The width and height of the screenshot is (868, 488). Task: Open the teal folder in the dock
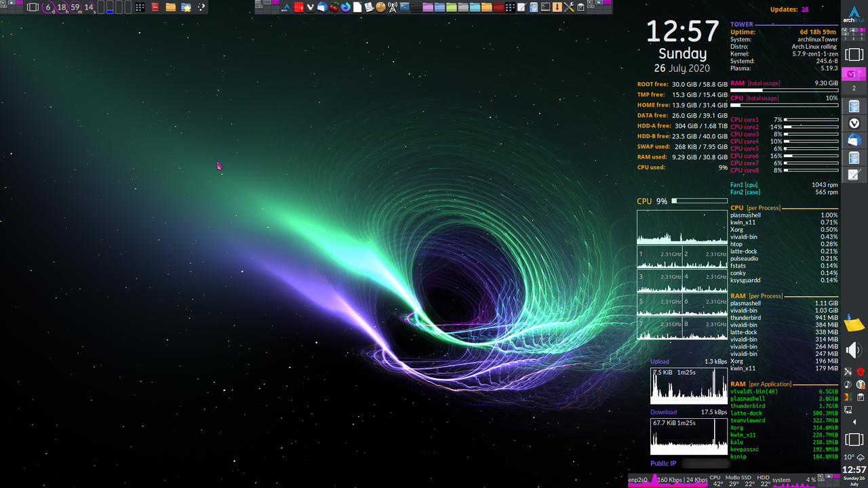[x=474, y=7]
